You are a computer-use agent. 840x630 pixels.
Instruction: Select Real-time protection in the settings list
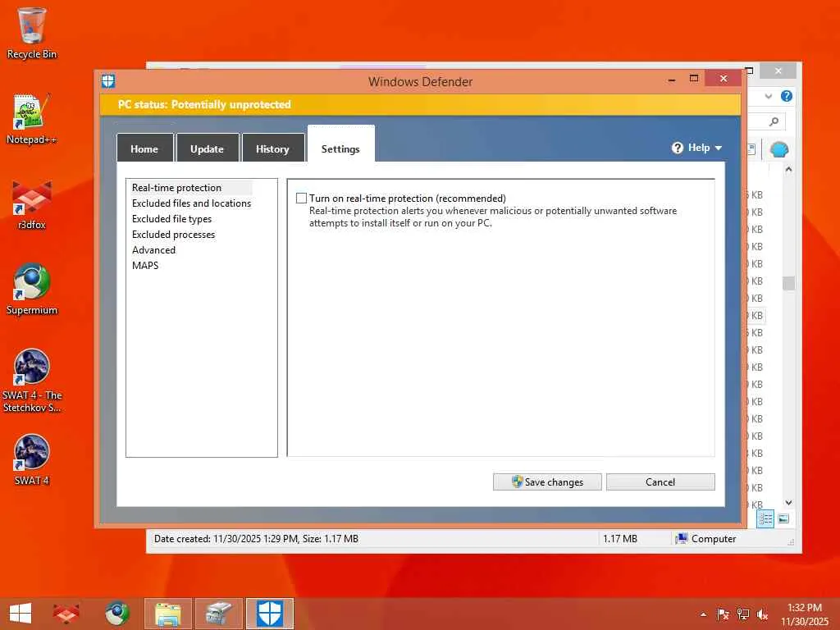click(x=177, y=188)
